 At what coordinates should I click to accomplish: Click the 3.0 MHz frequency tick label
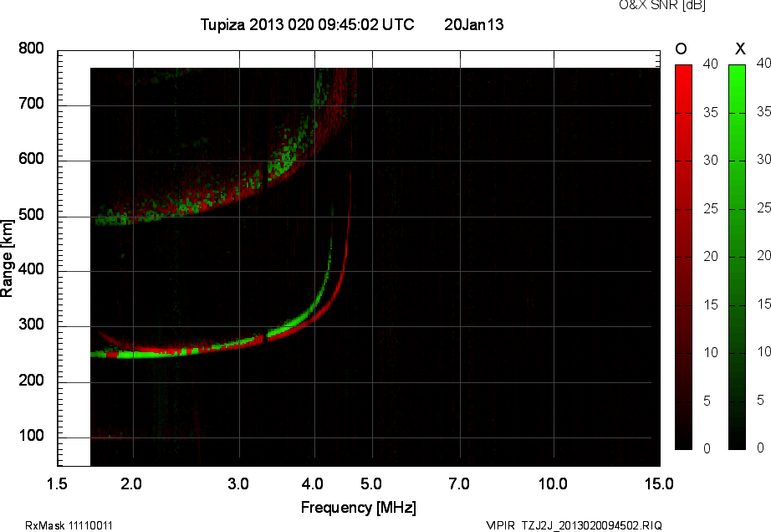238,483
